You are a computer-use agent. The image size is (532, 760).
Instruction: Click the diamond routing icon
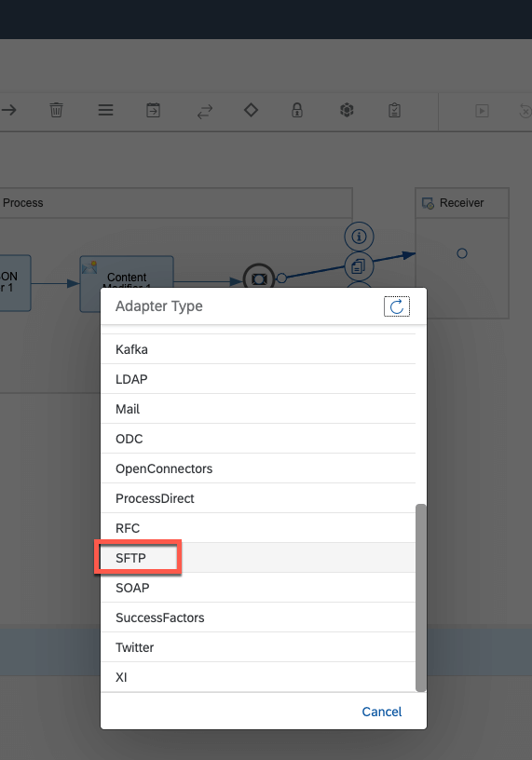(x=251, y=110)
